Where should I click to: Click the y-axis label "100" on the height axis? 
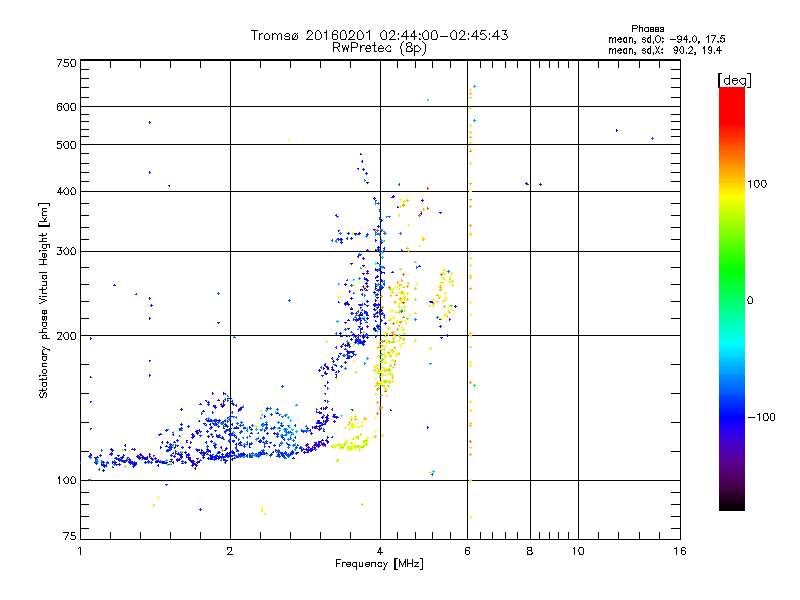(66, 481)
